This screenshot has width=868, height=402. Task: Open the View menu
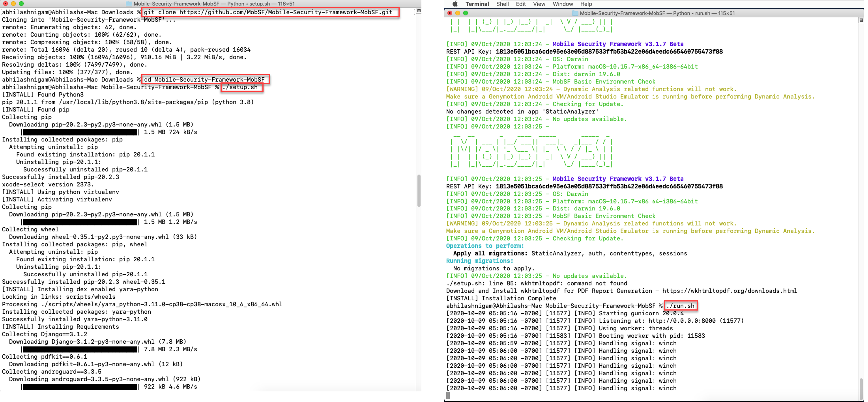539,4
